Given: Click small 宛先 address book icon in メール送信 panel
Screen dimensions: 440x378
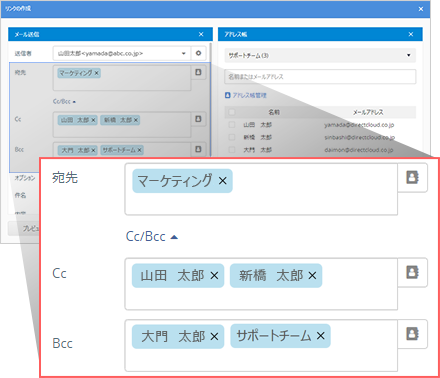Looking at the screenshot, I should (x=198, y=72).
